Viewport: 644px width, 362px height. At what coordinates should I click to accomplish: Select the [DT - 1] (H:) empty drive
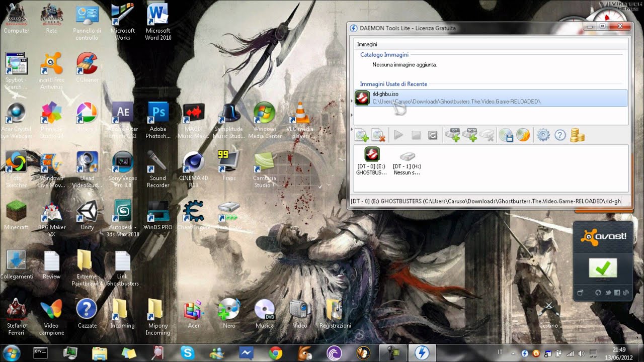(x=407, y=163)
